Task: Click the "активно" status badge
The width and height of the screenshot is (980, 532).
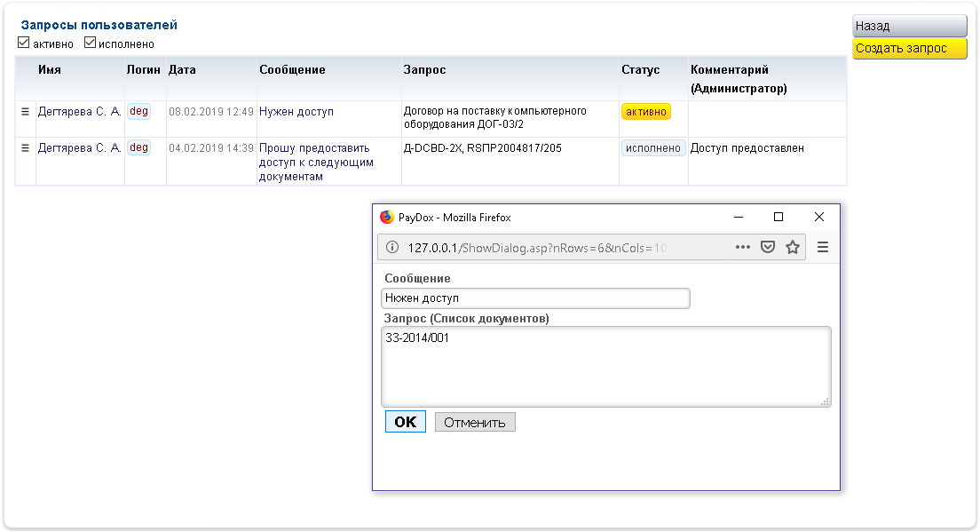Action: (645, 112)
